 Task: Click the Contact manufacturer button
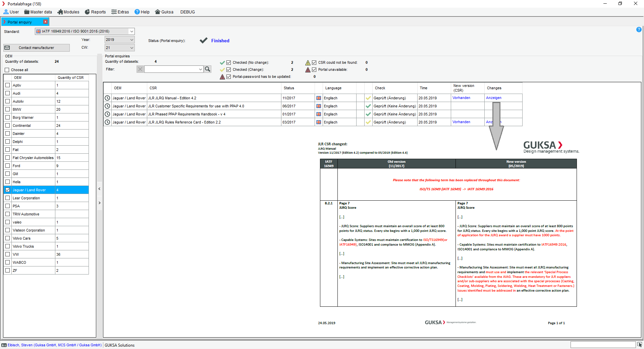37,48
